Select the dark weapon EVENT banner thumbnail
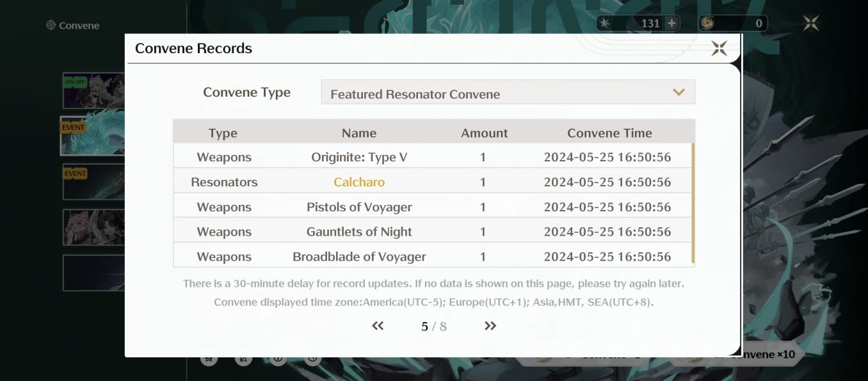 93,182
